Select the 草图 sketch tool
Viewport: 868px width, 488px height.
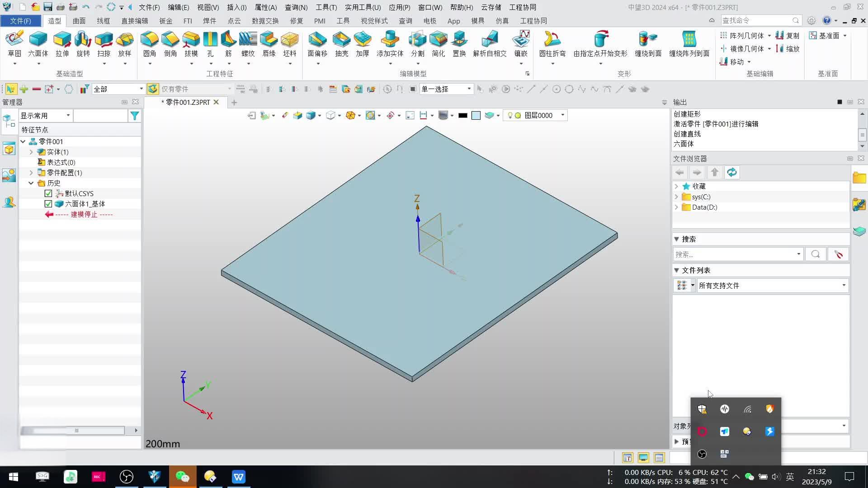click(14, 44)
